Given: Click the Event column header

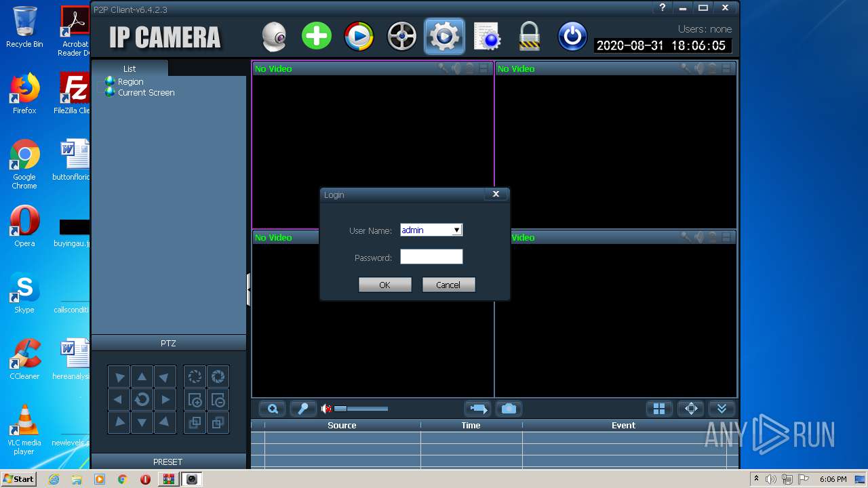Looking at the screenshot, I should click(x=623, y=426).
